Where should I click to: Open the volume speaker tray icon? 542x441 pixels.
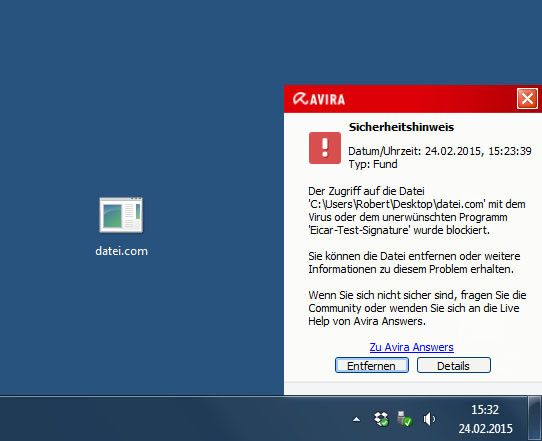click(429, 419)
